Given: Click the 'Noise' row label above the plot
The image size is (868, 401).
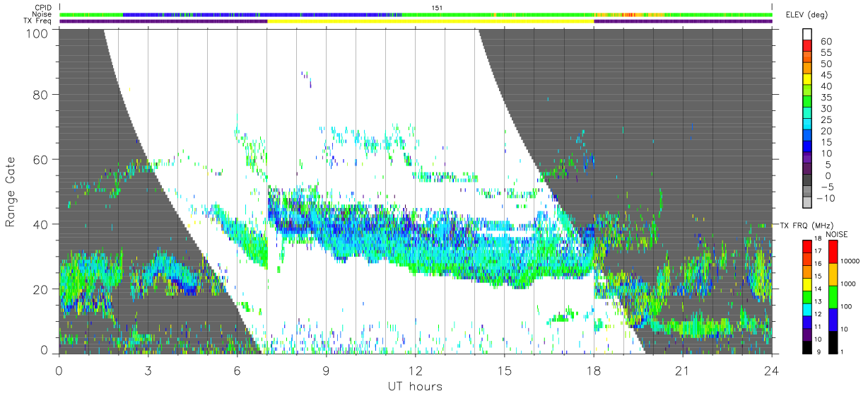Looking at the screenshot, I should tap(42, 14).
